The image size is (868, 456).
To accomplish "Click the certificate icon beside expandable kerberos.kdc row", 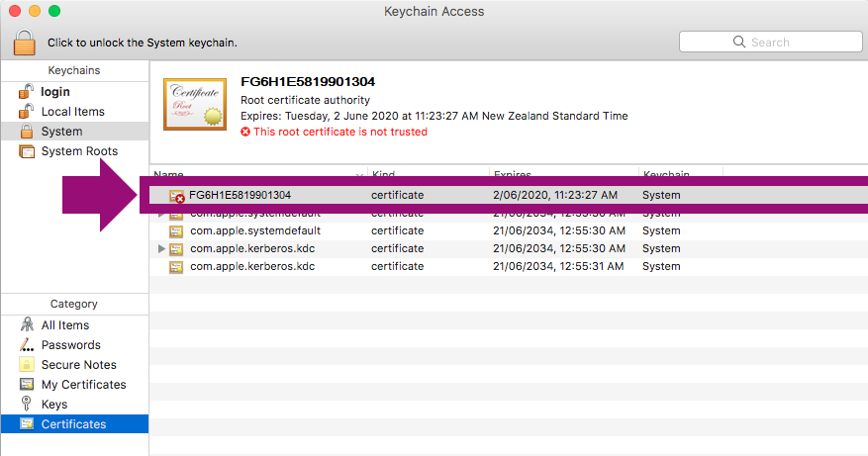I will pyautogui.click(x=176, y=249).
